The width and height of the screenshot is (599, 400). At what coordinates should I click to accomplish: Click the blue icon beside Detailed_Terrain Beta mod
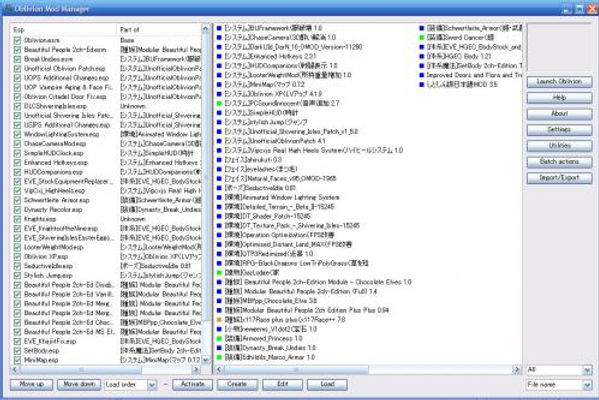point(219,207)
